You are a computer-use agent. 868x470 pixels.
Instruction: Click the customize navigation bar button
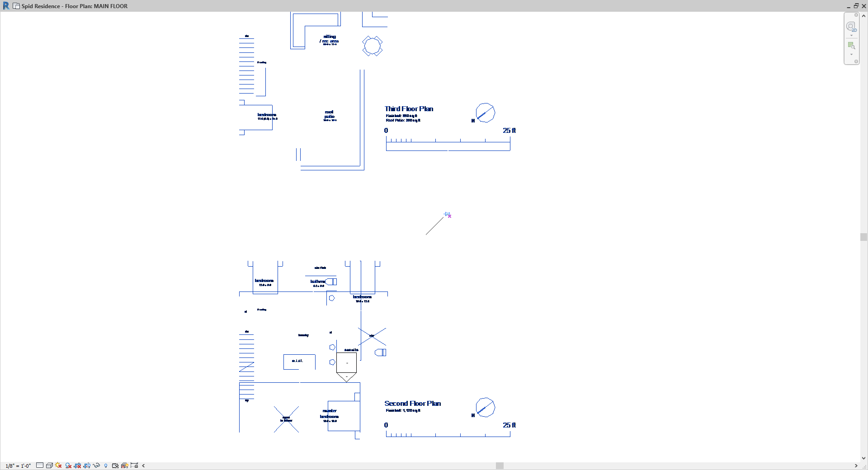pyautogui.click(x=856, y=61)
